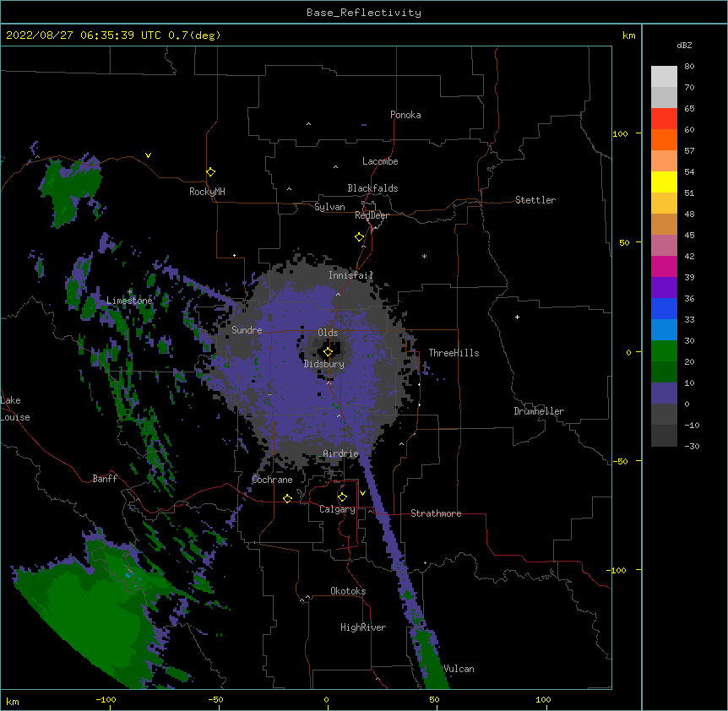Select the Lacombe city label

[380, 161]
